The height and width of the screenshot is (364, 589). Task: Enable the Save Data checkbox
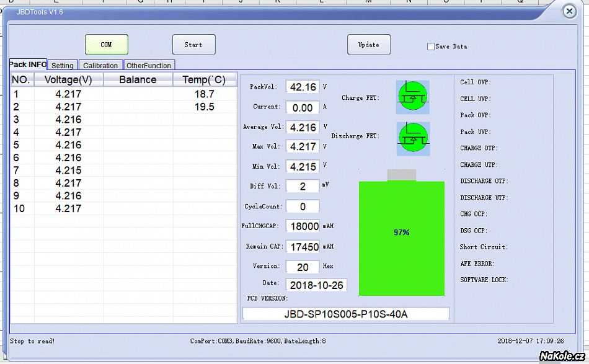[x=431, y=47]
